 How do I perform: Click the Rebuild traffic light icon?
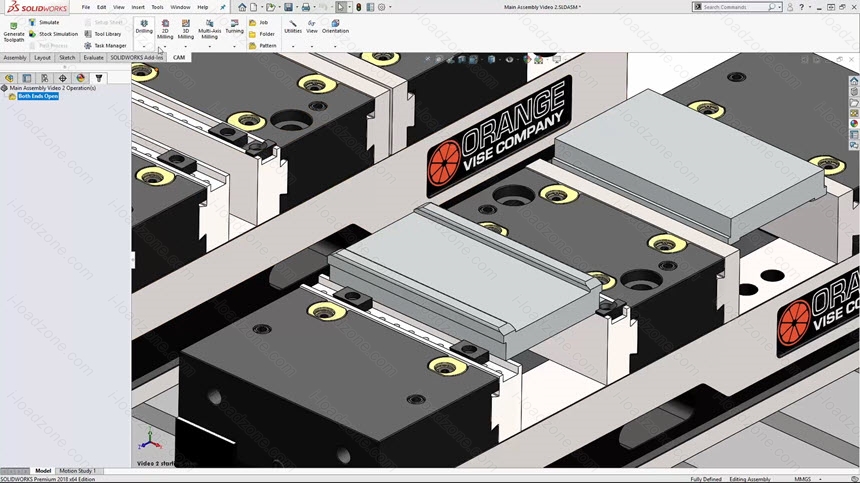[x=359, y=7]
